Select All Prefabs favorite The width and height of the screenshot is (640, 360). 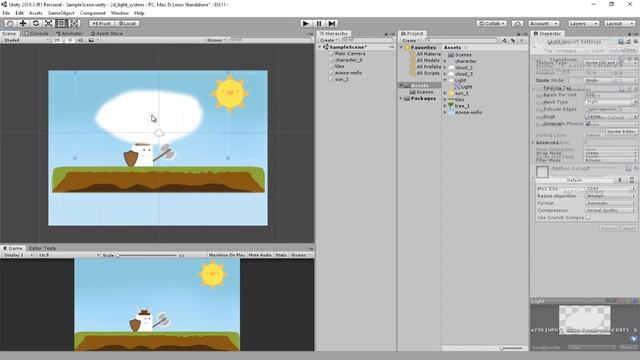point(428,67)
